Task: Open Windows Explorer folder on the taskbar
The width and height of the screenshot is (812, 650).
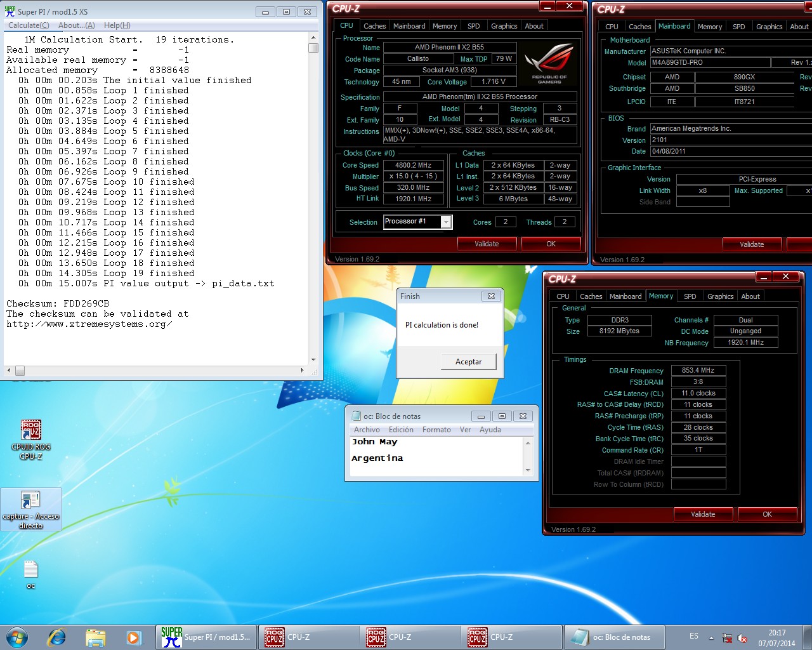Action: coord(95,637)
